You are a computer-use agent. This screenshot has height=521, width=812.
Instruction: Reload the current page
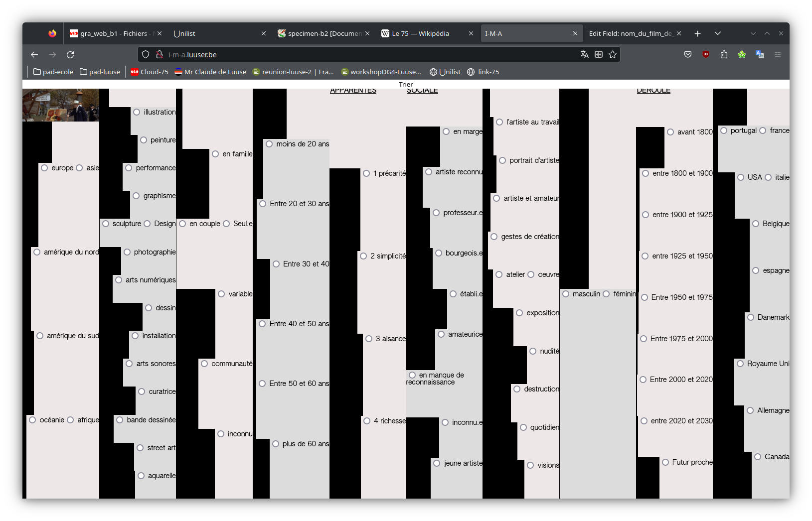pyautogui.click(x=70, y=54)
